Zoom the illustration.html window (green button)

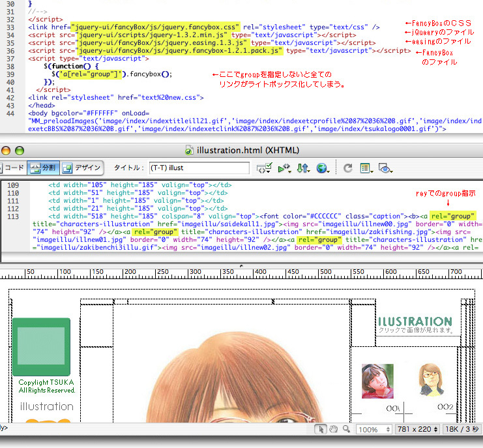pos(20,151)
